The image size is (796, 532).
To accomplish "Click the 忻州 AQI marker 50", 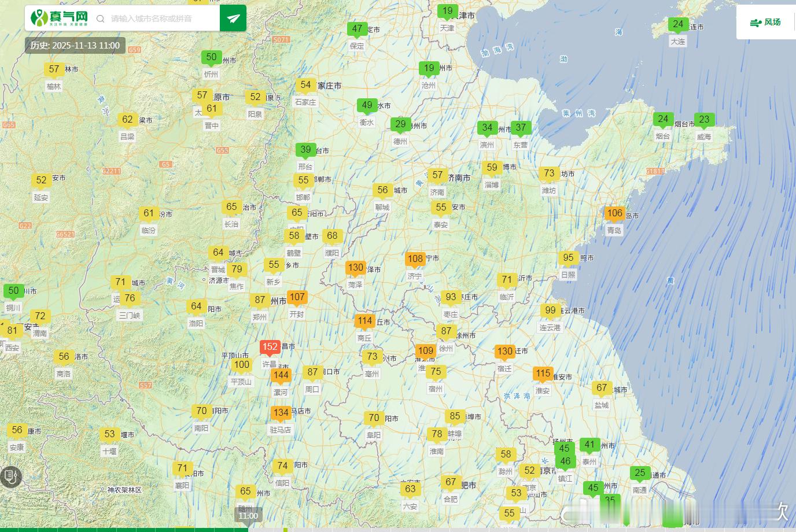I will pos(212,57).
